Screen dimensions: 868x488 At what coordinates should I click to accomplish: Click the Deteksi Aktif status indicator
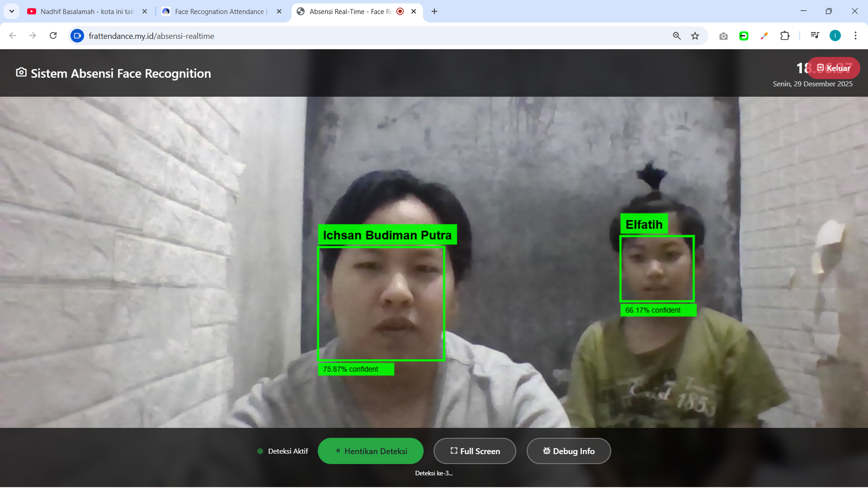283,451
